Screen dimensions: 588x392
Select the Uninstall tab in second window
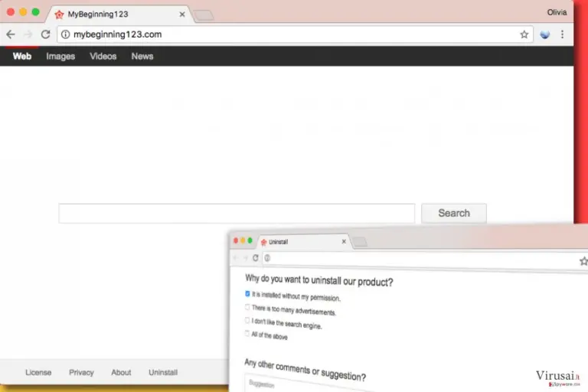click(x=304, y=242)
